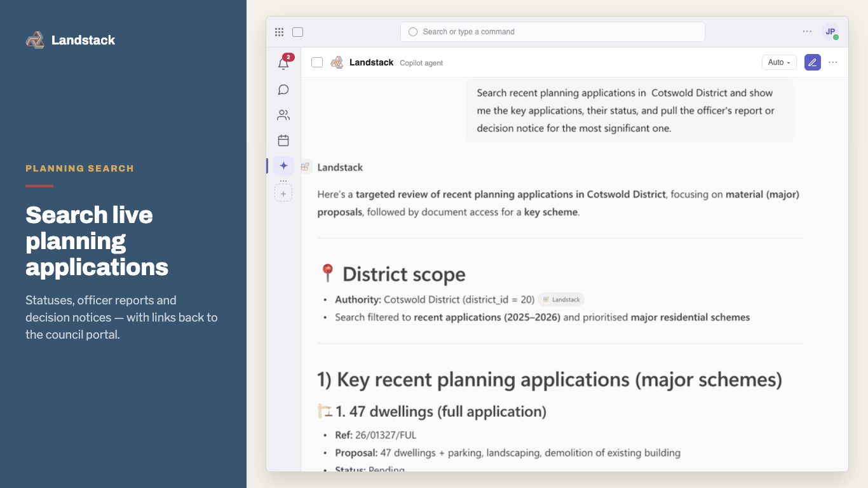Toggle the sidebar panel icon beside the grid

point(297,32)
